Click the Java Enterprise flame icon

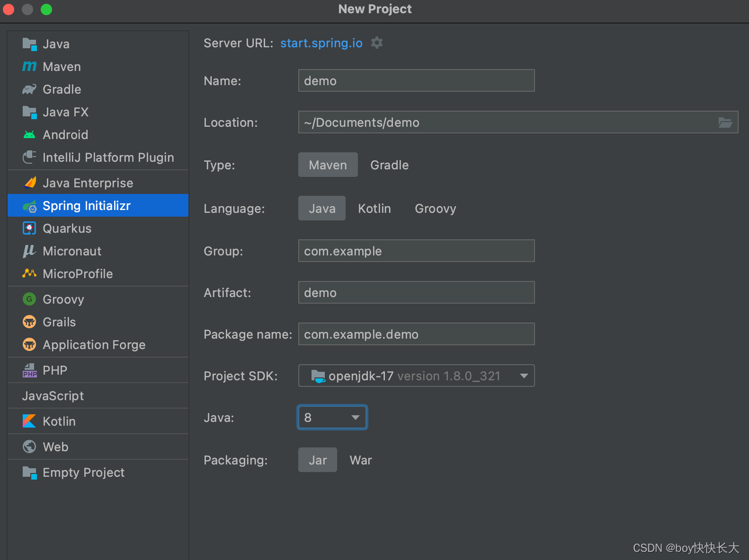[29, 183]
